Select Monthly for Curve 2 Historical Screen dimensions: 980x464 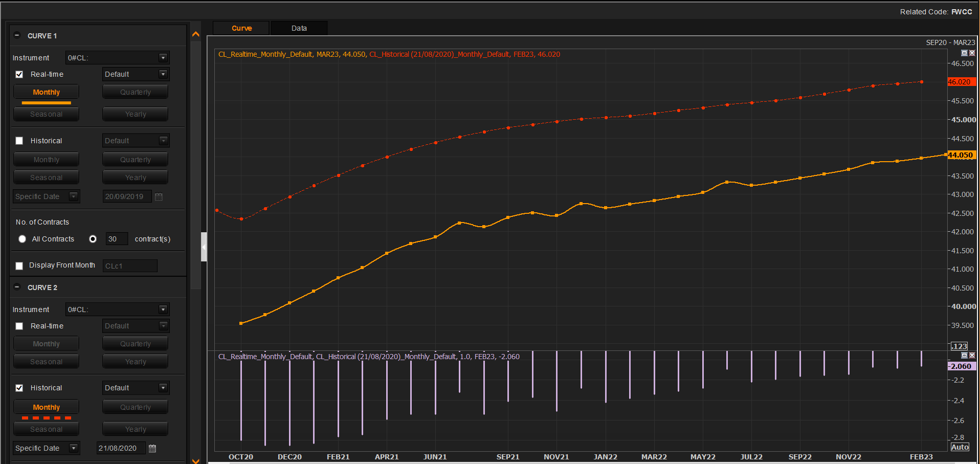coord(46,407)
